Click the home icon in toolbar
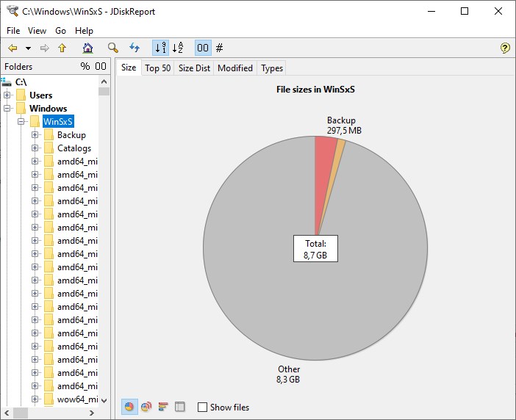Image resolution: width=516 pixels, height=420 pixels. [88, 48]
